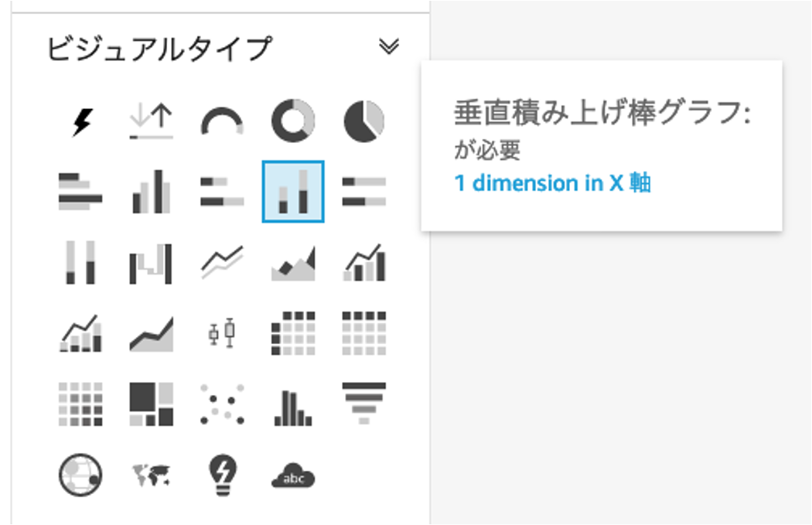Select the waterfall chart icon
This screenshot has height=525, width=812.
point(151,263)
